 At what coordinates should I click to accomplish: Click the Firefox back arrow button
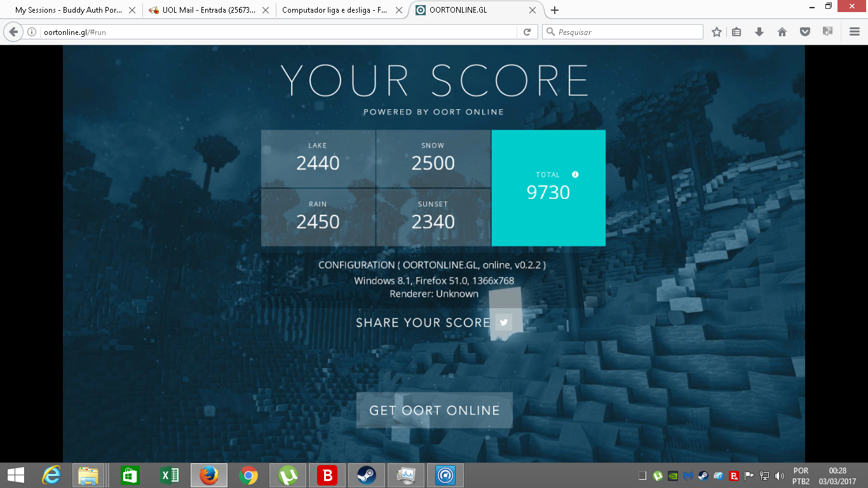(14, 32)
